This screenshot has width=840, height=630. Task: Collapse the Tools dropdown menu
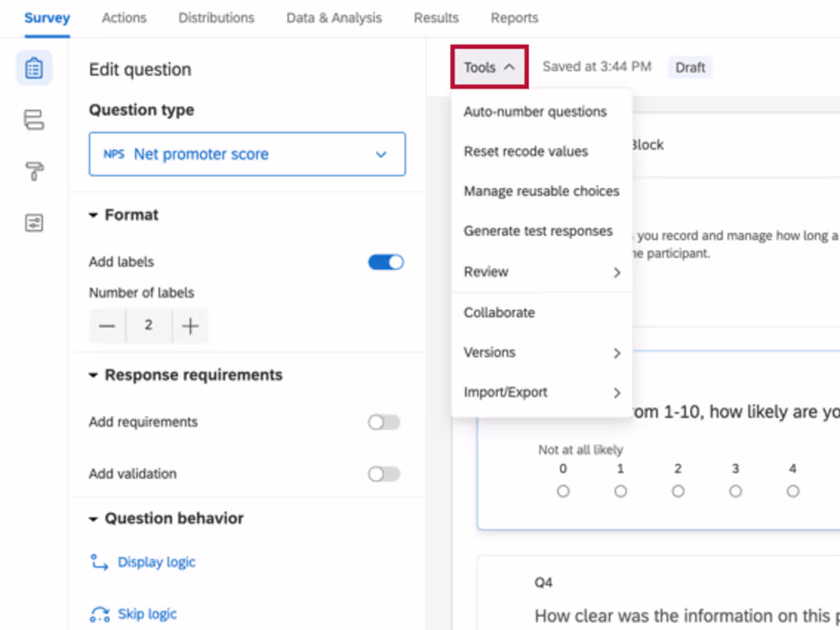489,67
